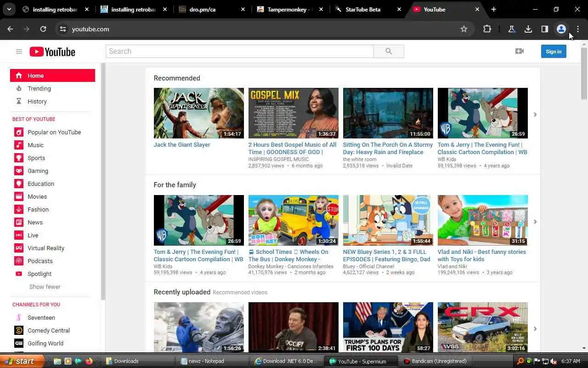Viewport: 588px width, 368px height.
Task: Open the Chrome profile avatar
Action: point(561,29)
